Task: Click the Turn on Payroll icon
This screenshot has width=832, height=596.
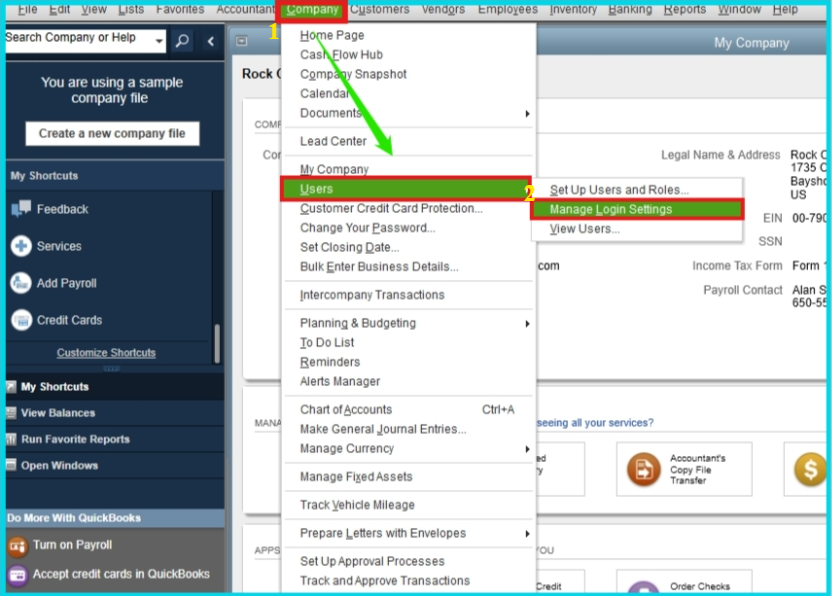Action: click(x=17, y=546)
